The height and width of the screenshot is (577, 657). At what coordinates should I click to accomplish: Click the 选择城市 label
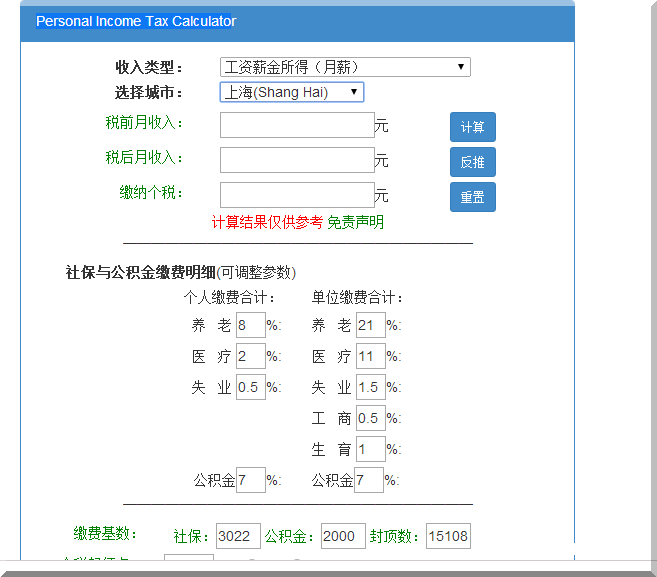[149, 92]
